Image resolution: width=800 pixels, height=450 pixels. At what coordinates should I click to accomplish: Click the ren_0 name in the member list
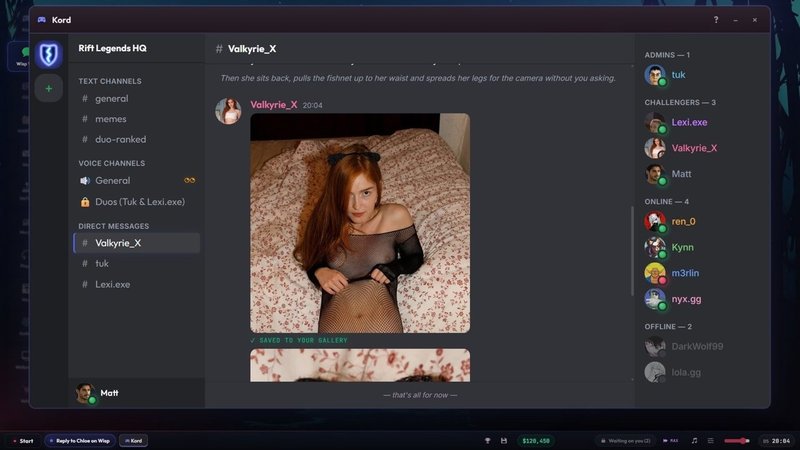pos(684,221)
